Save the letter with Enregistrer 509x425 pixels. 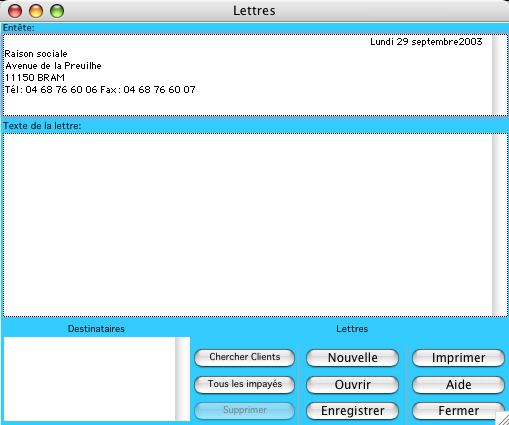pos(352,411)
